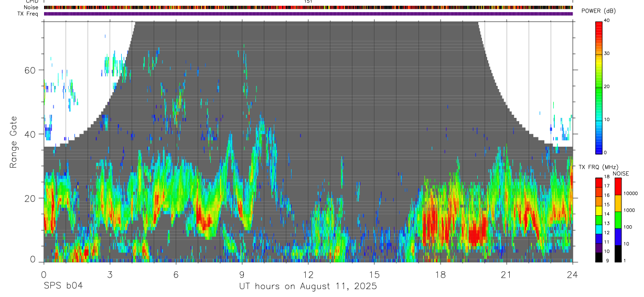The width and height of the screenshot is (644, 297).
Task: Click the 10000 label on noise scale
Action: click(x=631, y=193)
